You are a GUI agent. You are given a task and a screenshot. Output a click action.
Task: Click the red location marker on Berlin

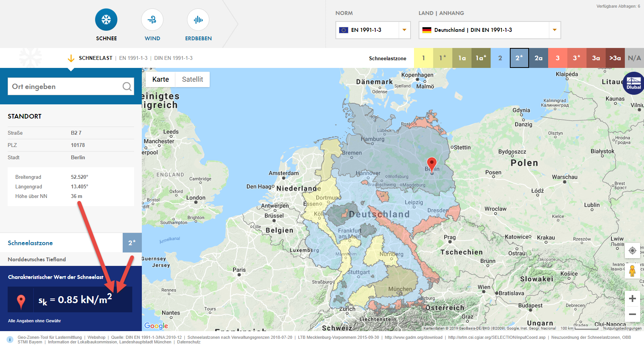(x=432, y=164)
